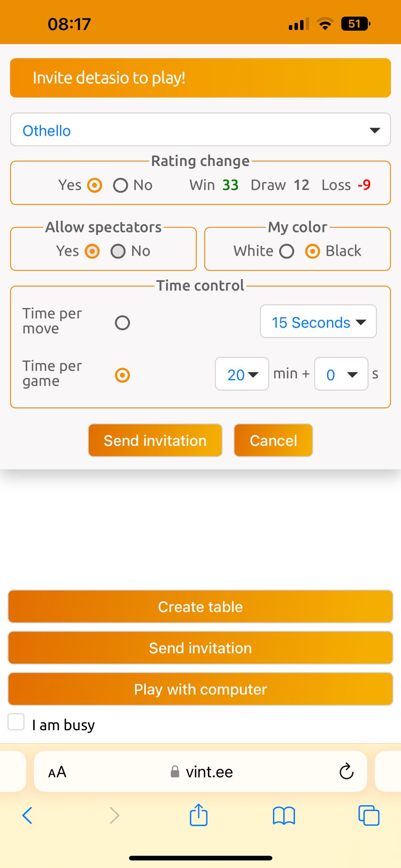The image size is (401, 868).
Task: Tap the forward arrow icon in Safari
Action: click(114, 815)
